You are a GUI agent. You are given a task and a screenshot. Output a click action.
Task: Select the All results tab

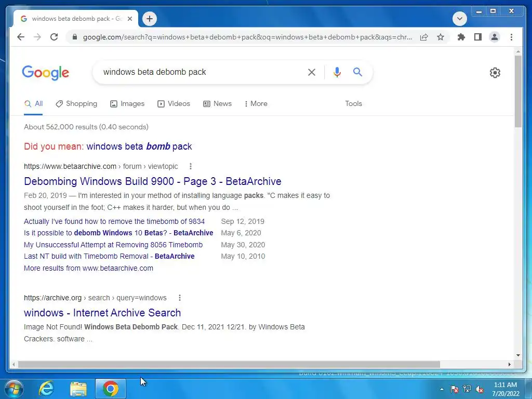tap(33, 104)
